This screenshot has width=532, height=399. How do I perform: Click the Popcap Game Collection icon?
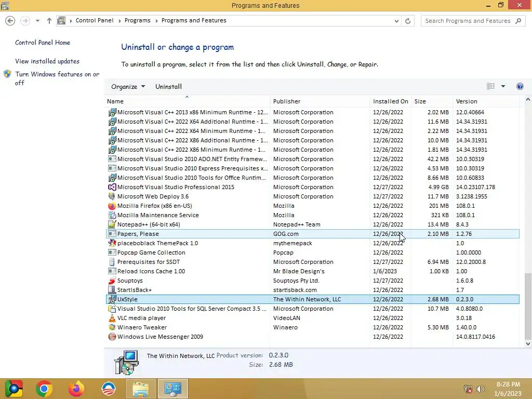click(112, 253)
